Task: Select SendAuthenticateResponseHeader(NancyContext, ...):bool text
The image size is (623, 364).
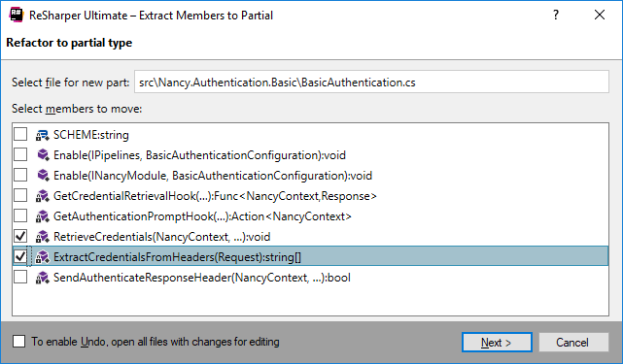Action: 202,278
